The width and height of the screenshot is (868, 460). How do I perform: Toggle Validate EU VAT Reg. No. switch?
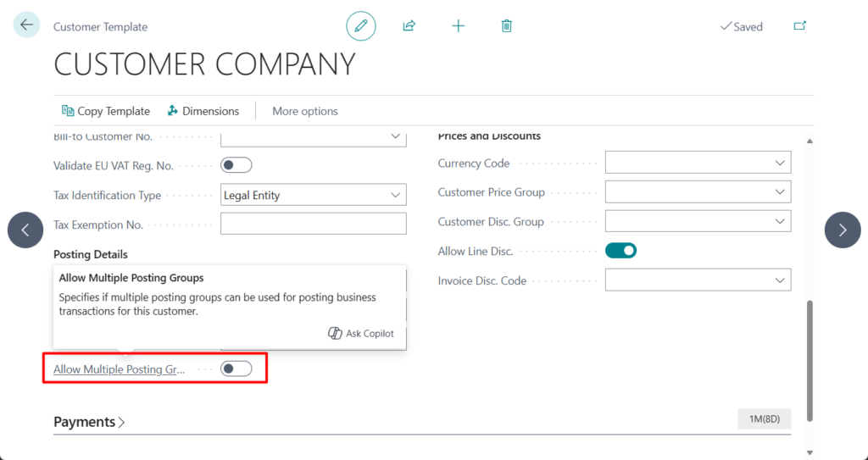click(236, 165)
